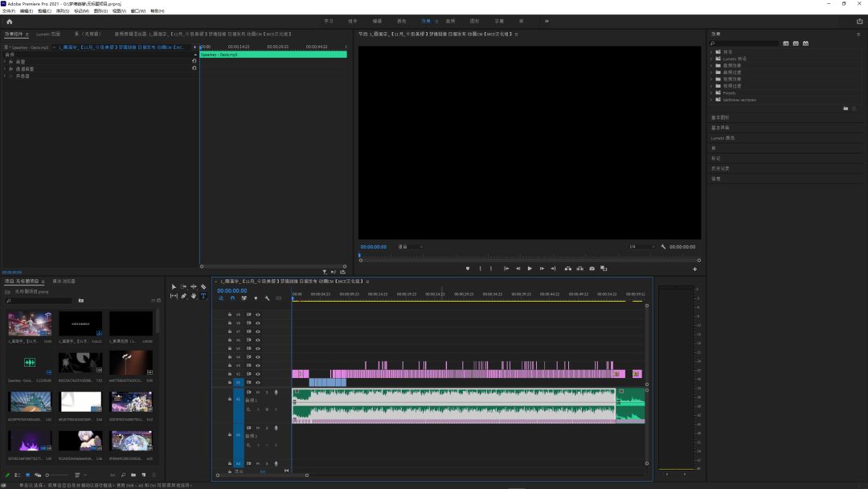This screenshot has width=868, height=489.
Task: Mute audio track A1 with the M button
Action: coord(257,392)
